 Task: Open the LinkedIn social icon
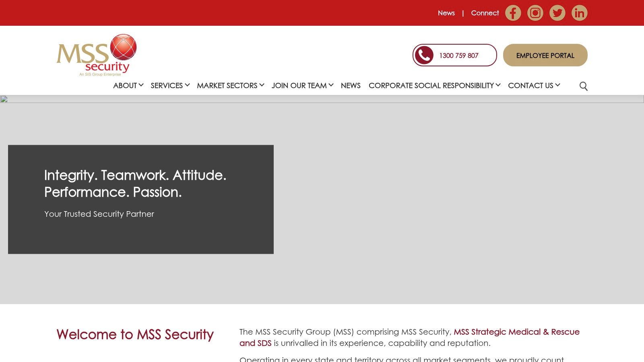click(579, 13)
